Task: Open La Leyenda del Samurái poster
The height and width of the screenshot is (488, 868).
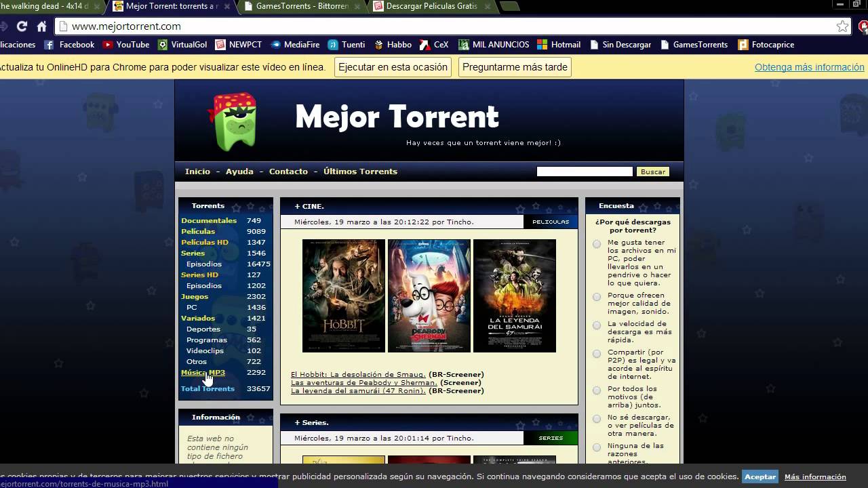Action: (515, 296)
